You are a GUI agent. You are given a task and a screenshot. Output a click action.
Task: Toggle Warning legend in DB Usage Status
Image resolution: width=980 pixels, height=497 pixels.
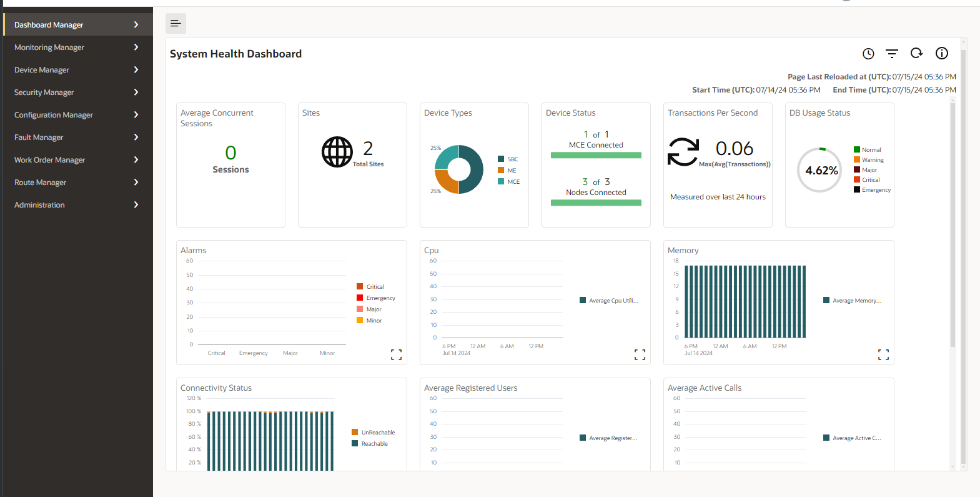869,159
